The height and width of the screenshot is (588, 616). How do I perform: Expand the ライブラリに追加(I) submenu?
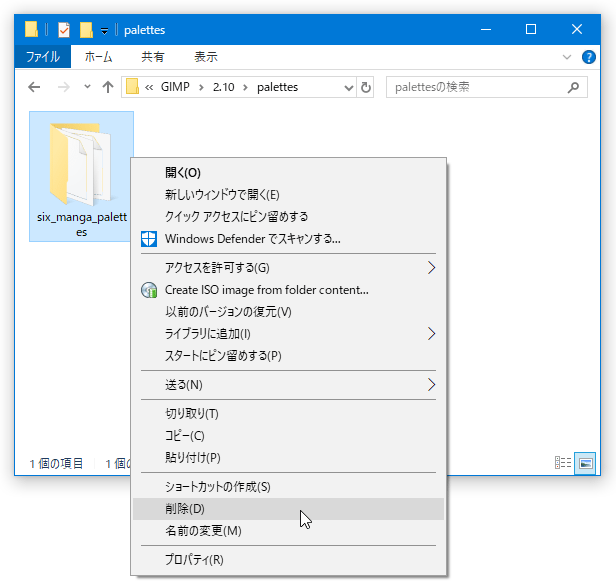(x=288, y=333)
